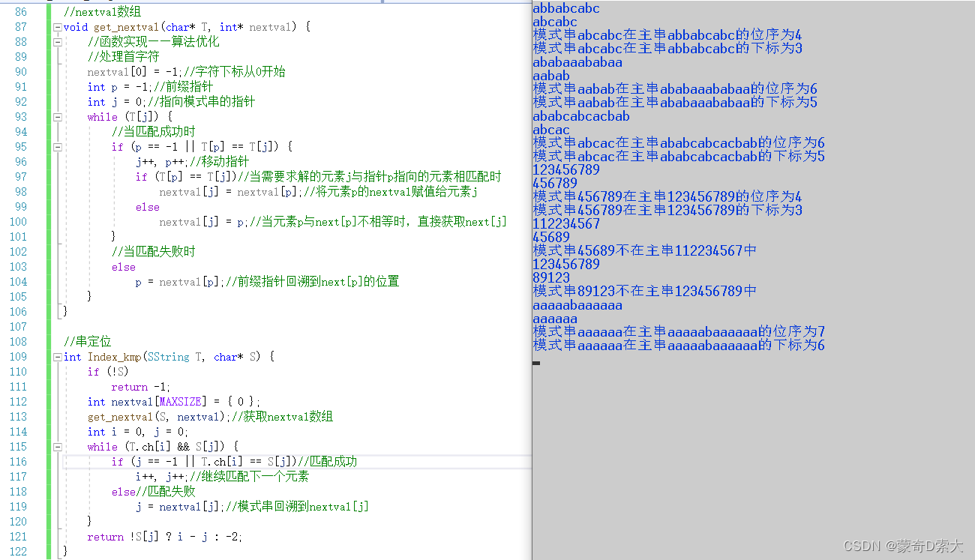Click console line ending '位序为6' for aabab
The image size is (975, 560).
point(675,89)
